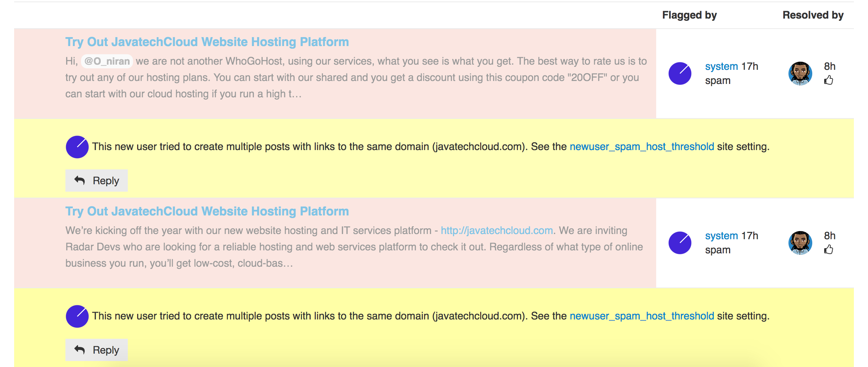Screen dimensions: 868x367
Task: Click Reply under the first system message
Action: pyautogui.click(x=97, y=181)
